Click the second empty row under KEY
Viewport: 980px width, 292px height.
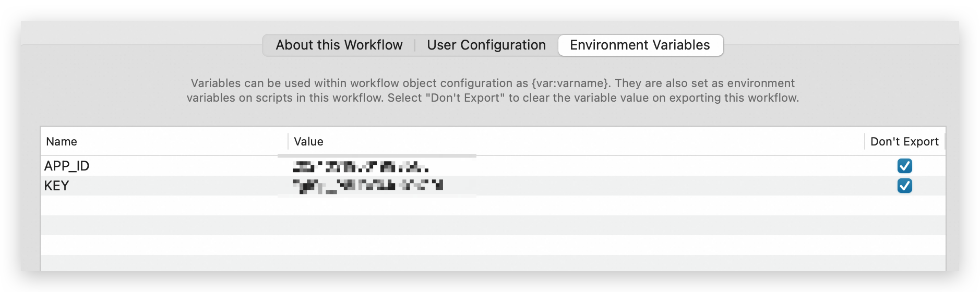[x=493, y=225]
